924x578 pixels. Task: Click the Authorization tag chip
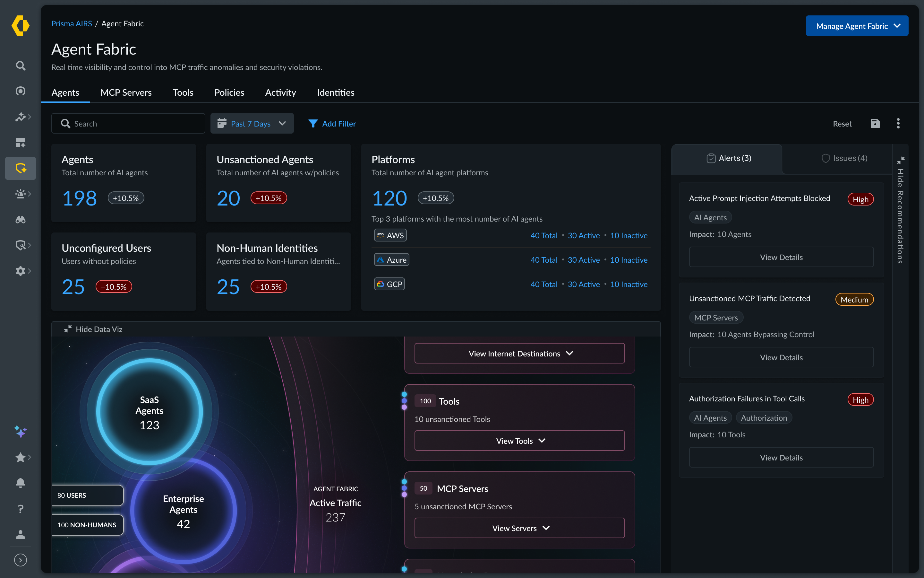(x=764, y=418)
